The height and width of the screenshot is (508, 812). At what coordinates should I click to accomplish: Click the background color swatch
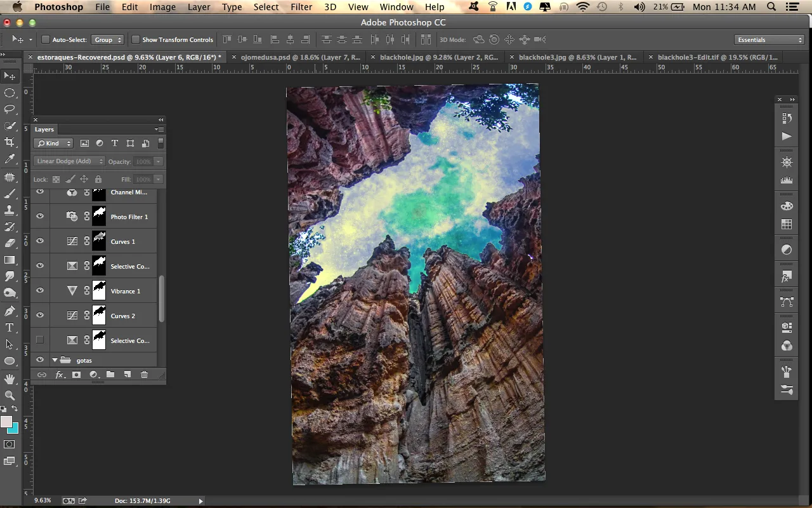(x=14, y=429)
